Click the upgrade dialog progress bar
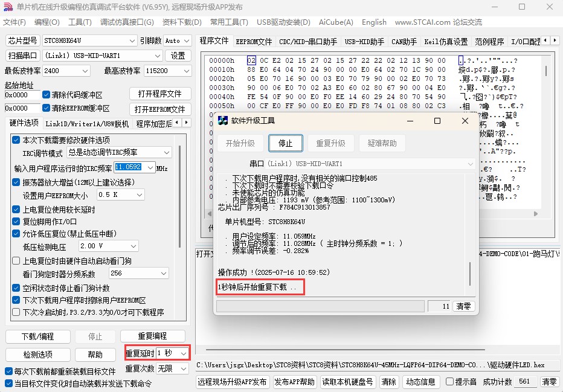The height and width of the screenshot is (392, 563). click(x=320, y=306)
